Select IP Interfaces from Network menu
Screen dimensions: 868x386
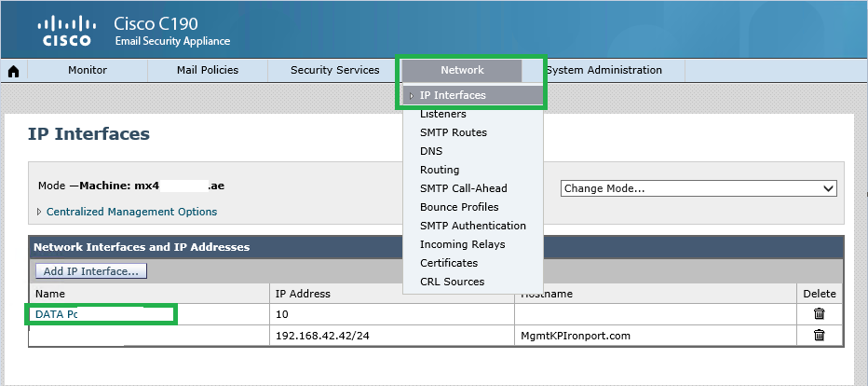coord(473,95)
